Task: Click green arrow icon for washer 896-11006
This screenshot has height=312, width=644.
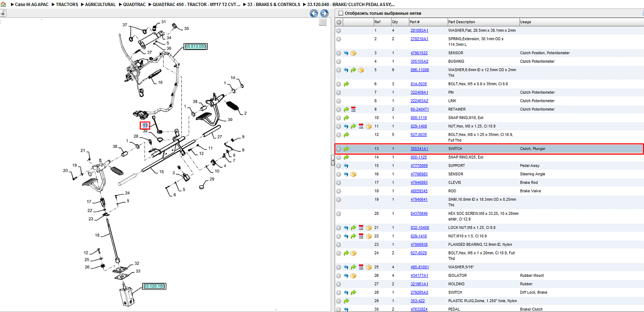Action: (x=353, y=70)
